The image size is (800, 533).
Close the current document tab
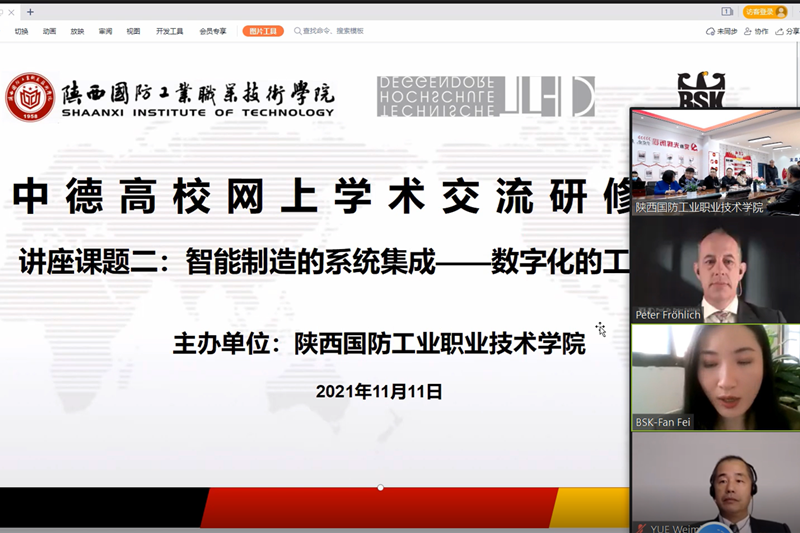(x=11, y=12)
